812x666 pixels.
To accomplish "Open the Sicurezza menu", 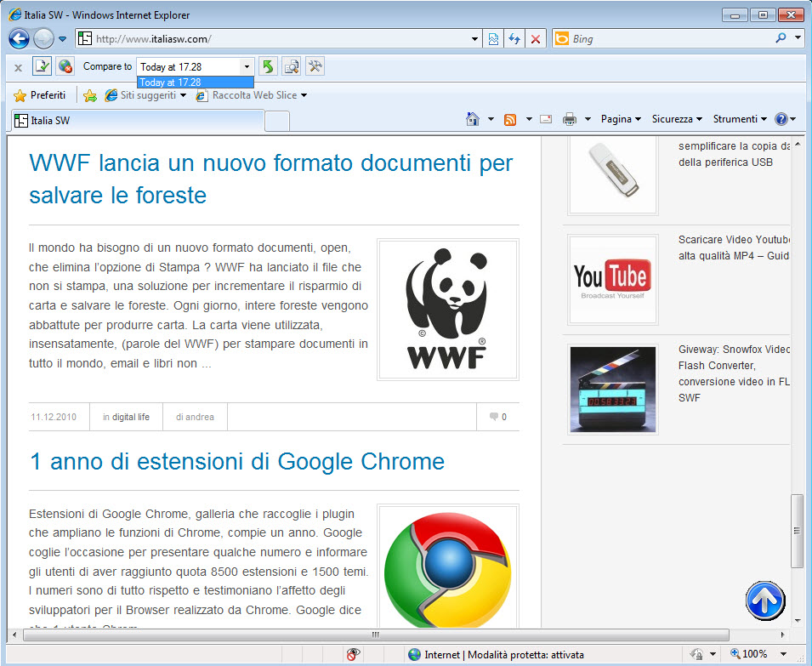I will (677, 119).
